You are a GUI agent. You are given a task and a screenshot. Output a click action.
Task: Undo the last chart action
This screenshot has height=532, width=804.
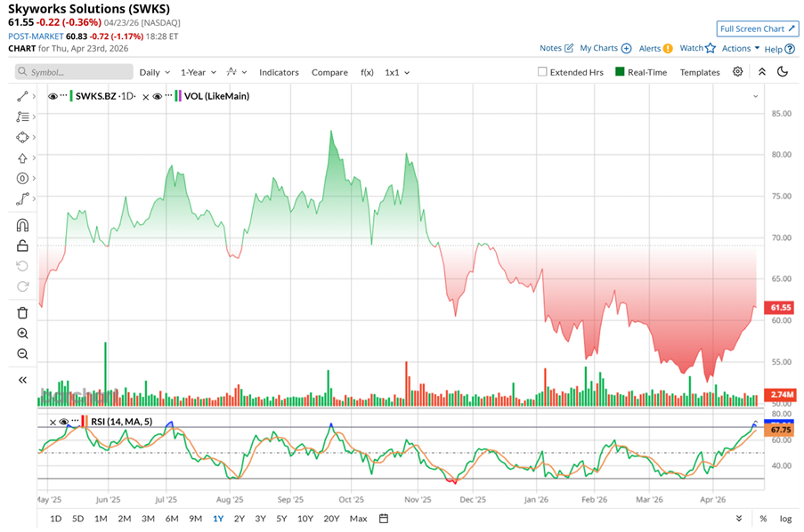(x=22, y=266)
